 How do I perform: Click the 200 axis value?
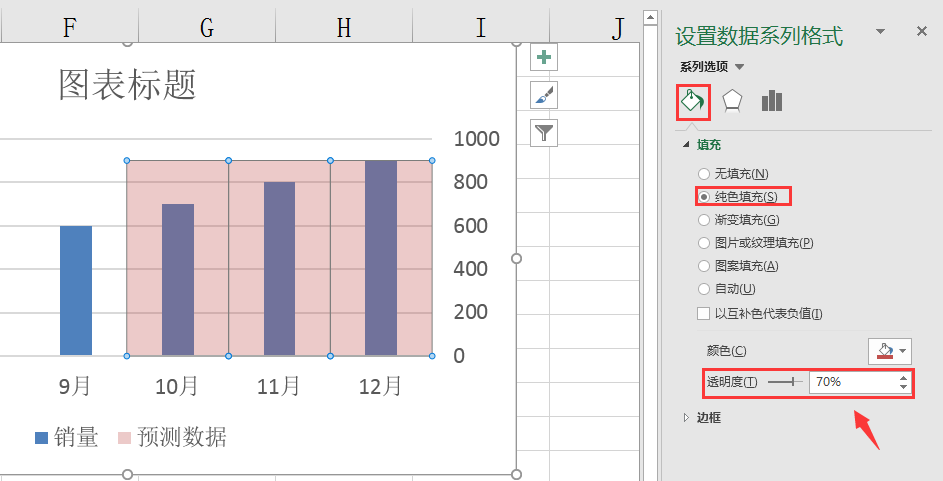pyautogui.click(x=470, y=312)
